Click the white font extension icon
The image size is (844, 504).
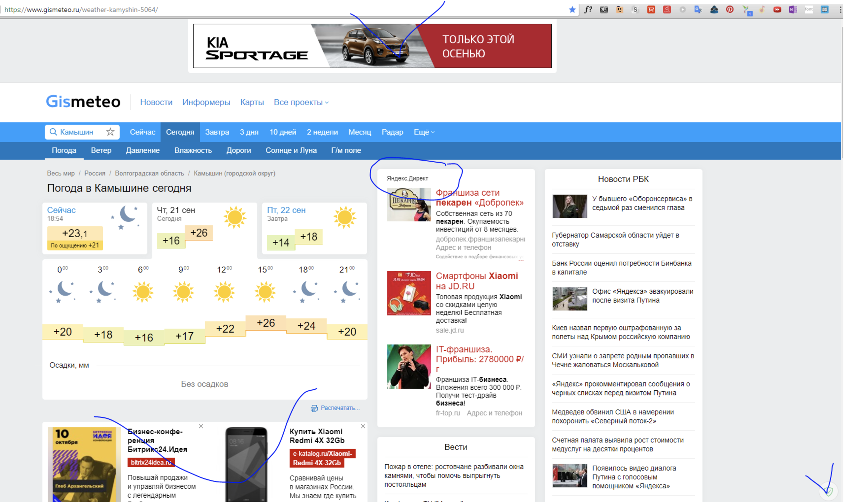pos(809,10)
